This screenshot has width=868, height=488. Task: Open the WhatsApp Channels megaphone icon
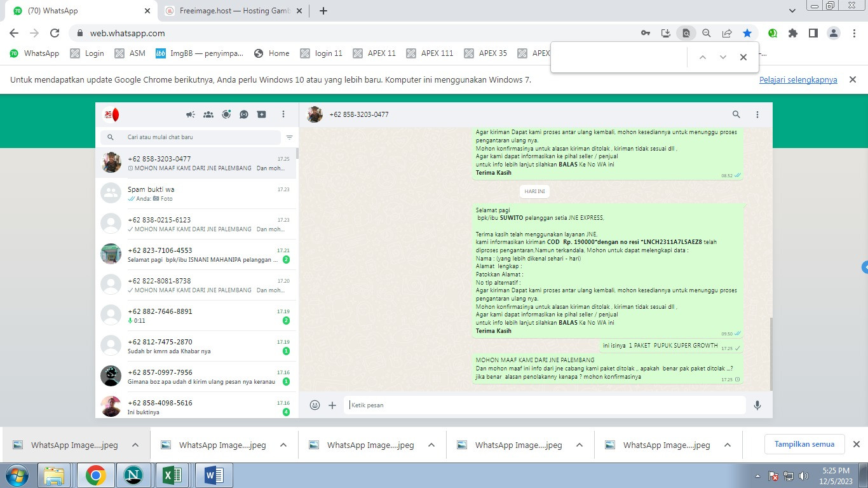[190, 114]
